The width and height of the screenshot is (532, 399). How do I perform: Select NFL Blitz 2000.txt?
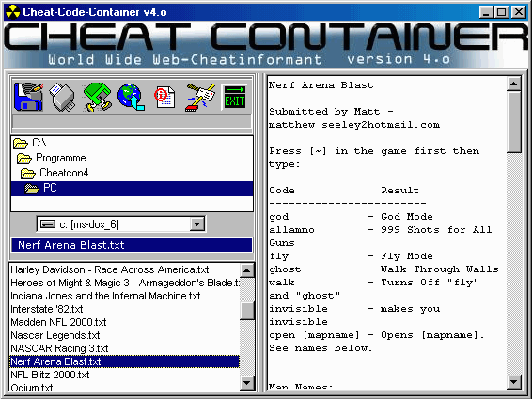pos(124,375)
